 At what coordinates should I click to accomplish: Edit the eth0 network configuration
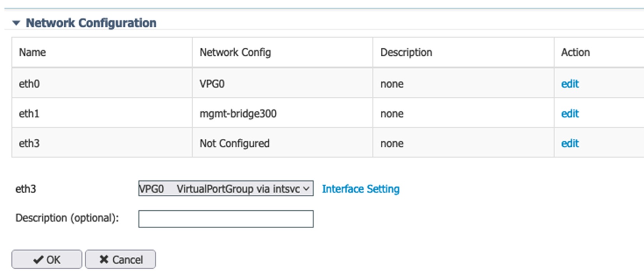570,83
